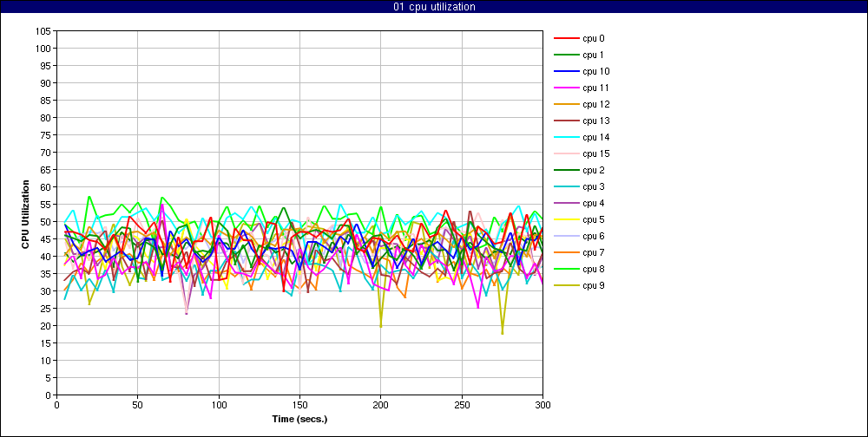The width and height of the screenshot is (868, 437).
Task: Click the red cpu 0 legend line
Action: [566, 39]
